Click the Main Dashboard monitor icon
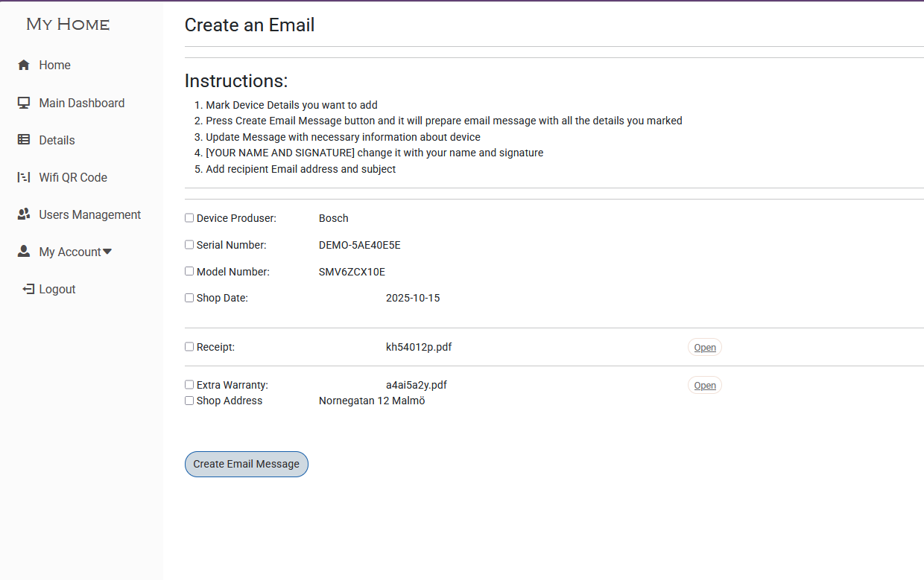Screen dimensions: 924x580 tap(24, 103)
